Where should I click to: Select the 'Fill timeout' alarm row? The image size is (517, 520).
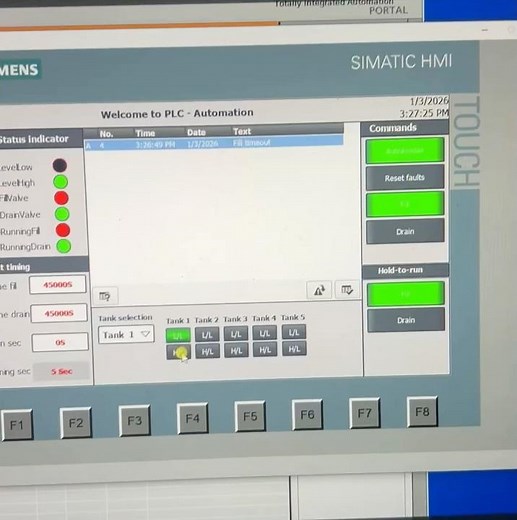[214, 144]
